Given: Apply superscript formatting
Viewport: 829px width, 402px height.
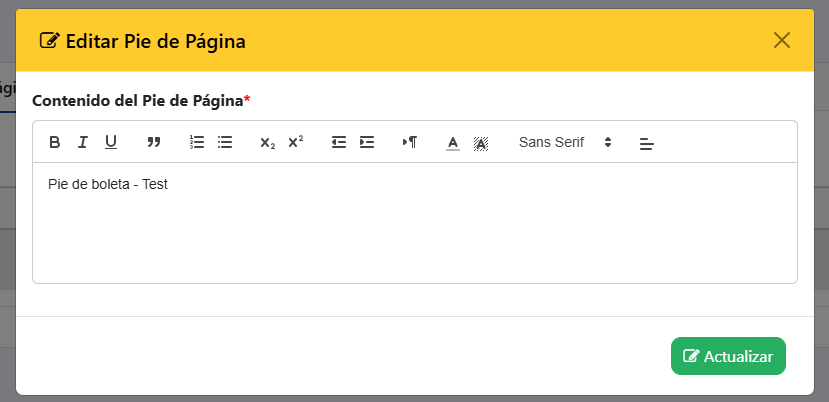Looking at the screenshot, I should (x=296, y=142).
